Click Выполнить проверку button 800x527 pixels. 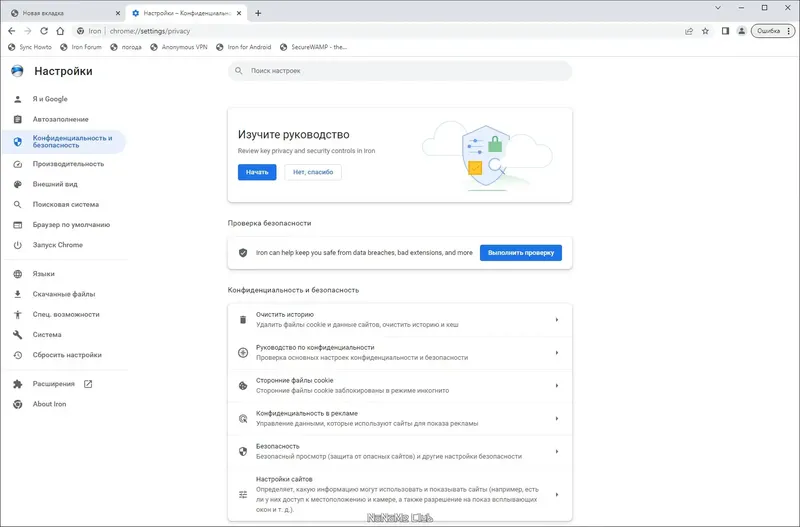point(521,253)
